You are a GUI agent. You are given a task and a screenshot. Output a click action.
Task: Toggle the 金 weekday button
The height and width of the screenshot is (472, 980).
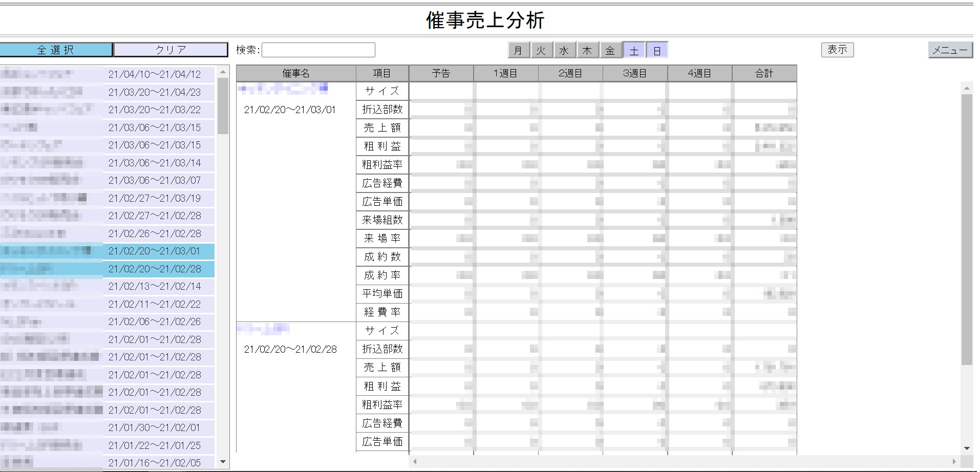610,50
